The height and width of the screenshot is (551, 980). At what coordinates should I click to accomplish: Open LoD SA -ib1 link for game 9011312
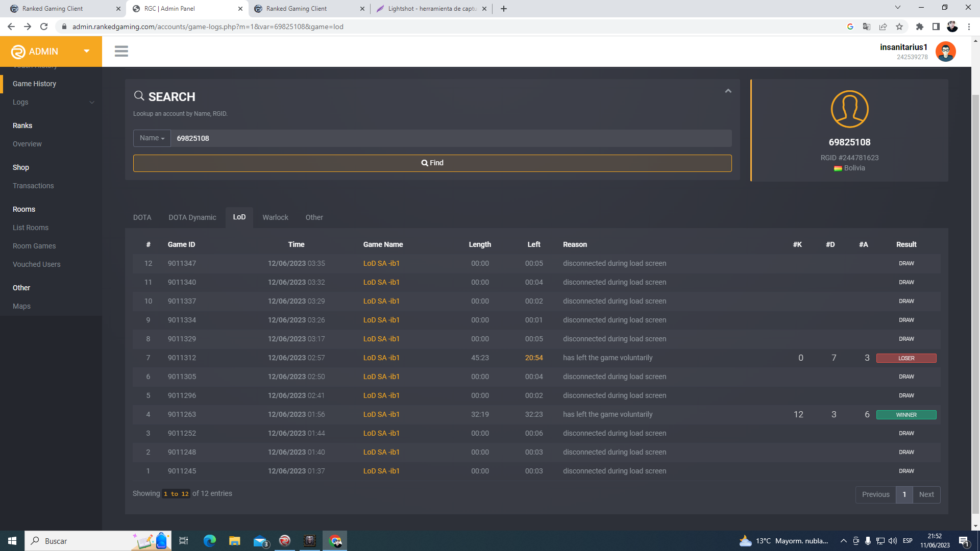pos(381,358)
